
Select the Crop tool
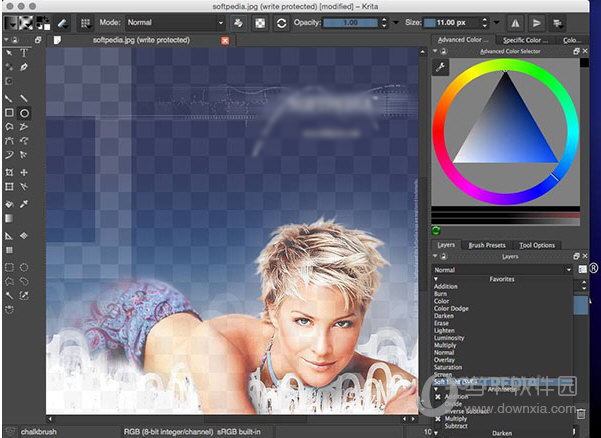9,172
